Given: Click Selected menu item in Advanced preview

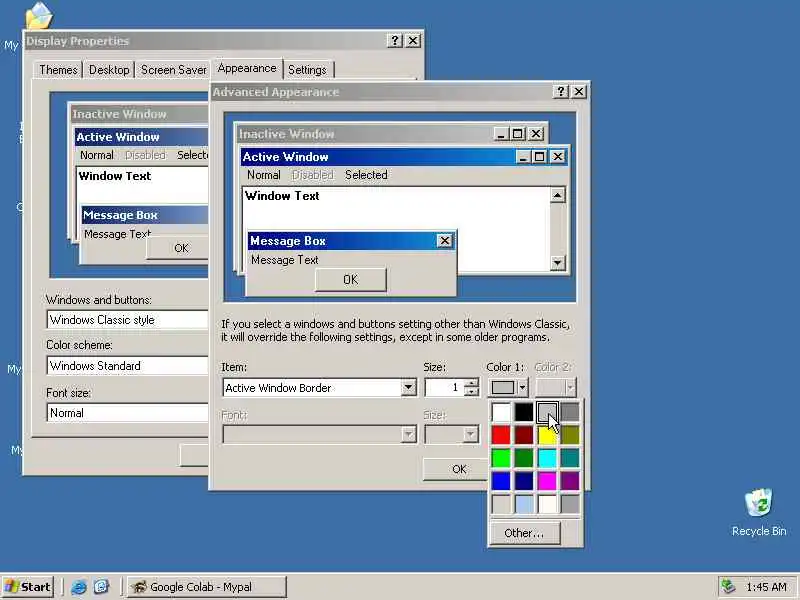Looking at the screenshot, I should [x=366, y=175].
